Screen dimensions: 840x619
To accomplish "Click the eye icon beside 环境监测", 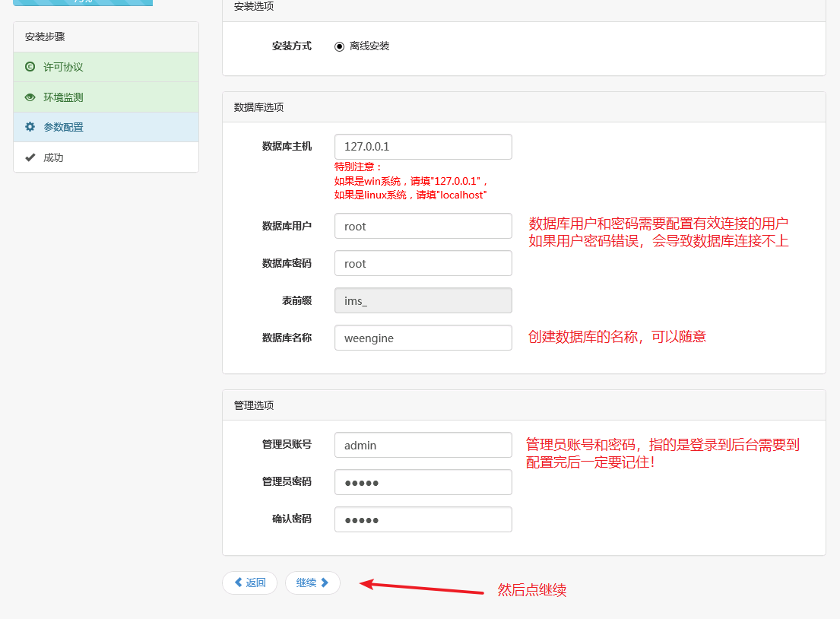I will [x=30, y=97].
